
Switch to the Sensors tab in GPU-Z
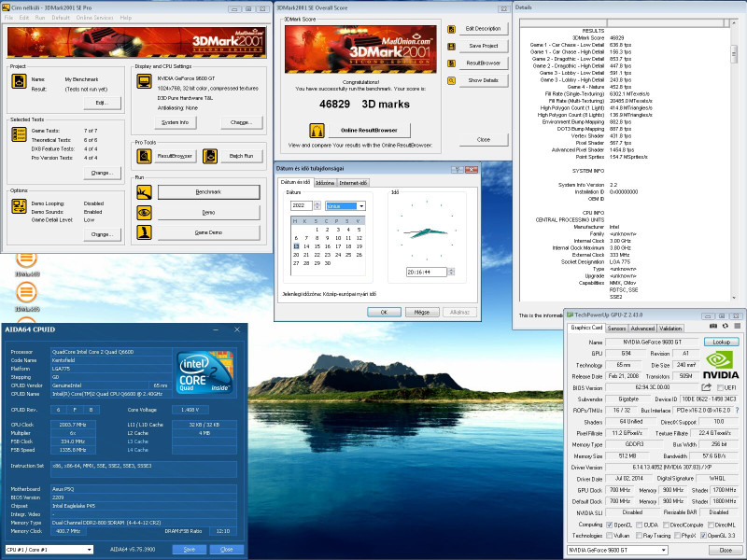coord(617,329)
